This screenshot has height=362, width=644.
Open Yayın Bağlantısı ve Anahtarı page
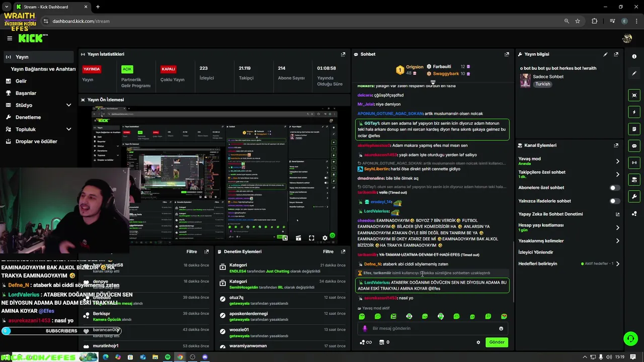pyautogui.click(x=43, y=69)
